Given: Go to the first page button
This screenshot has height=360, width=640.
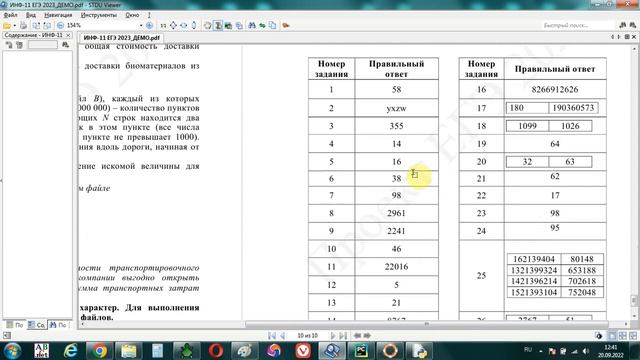Looking at the screenshot, I should (272, 336).
